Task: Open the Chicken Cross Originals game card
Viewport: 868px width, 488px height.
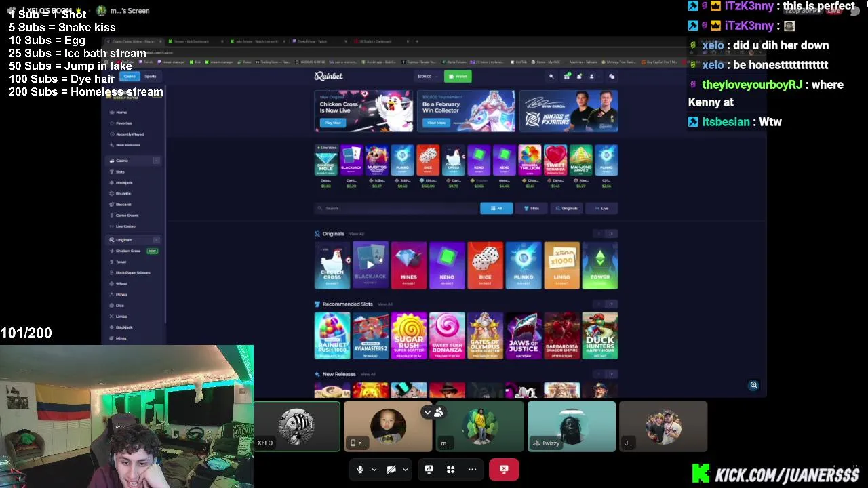Action: pyautogui.click(x=332, y=266)
